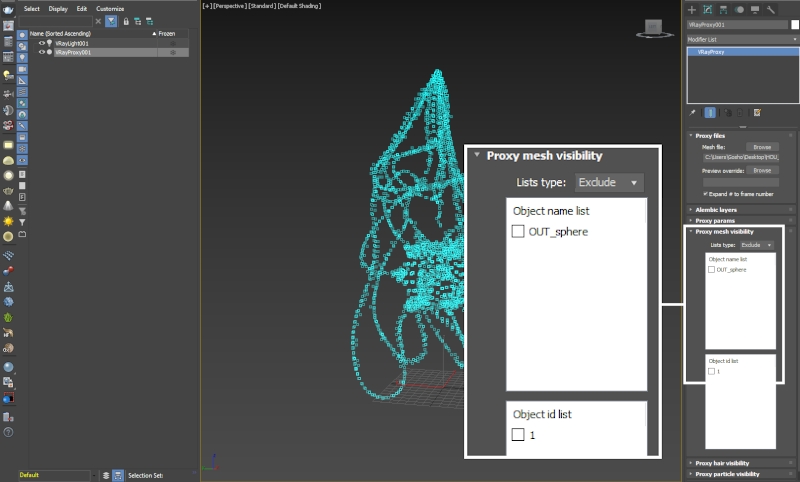Toggle Expand # to frame number checkbox
Viewport: 800px width, 482px height.
pos(706,193)
